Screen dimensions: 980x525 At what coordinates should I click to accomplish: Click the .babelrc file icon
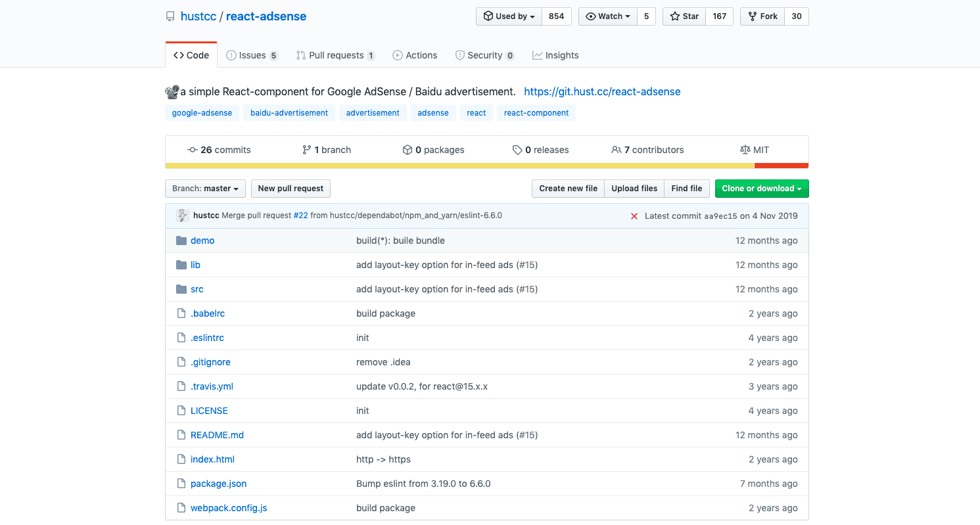181,313
